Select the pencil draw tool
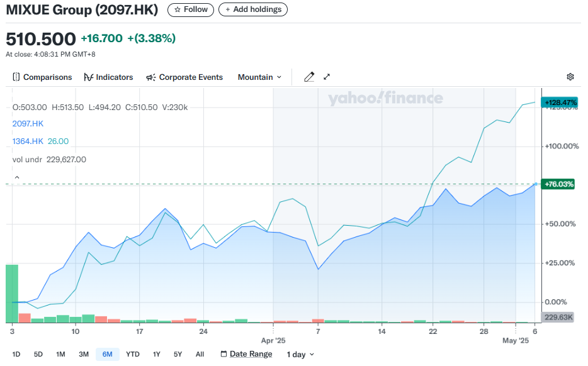 click(x=309, y=77)
